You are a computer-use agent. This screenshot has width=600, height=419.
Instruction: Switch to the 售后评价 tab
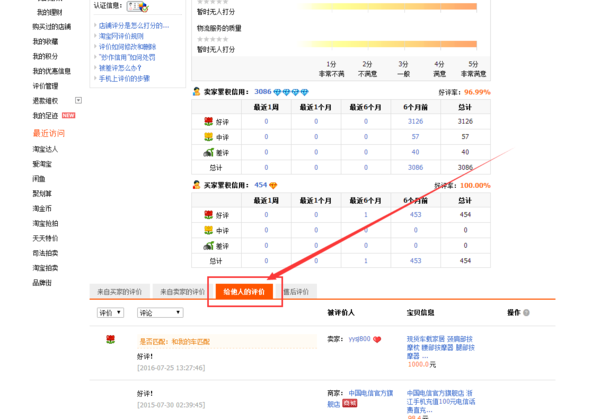pos(296,292)
